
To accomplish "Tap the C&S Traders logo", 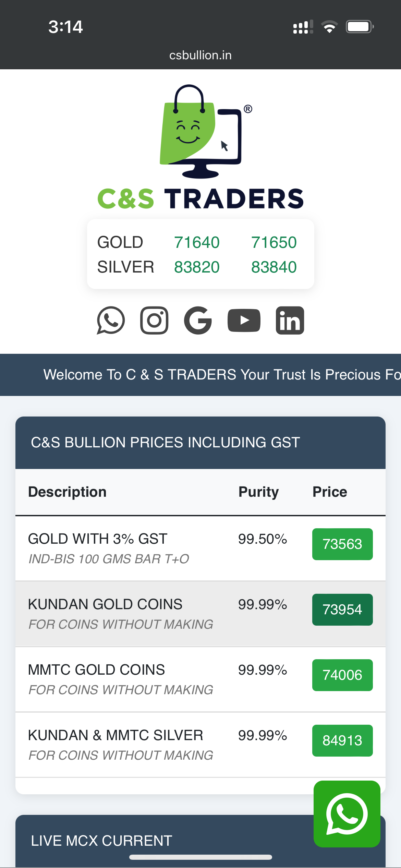I will (x=200, y=147).
